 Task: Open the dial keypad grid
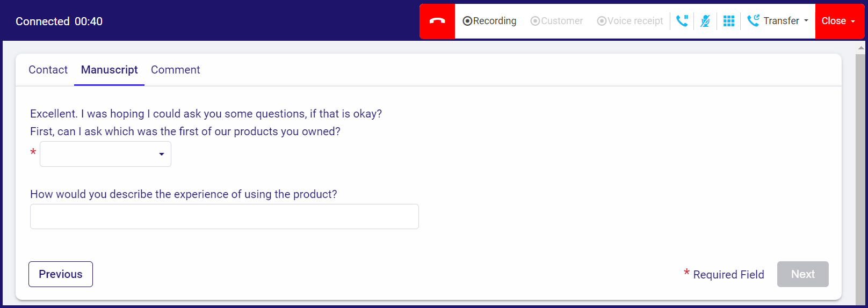click(x=729, y=21)
